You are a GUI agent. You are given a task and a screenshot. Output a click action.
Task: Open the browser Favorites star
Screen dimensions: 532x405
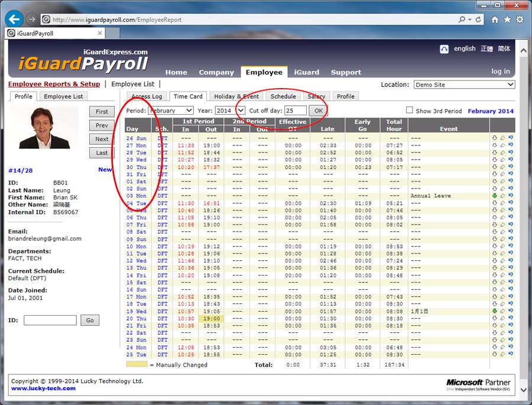coord(507,20)
